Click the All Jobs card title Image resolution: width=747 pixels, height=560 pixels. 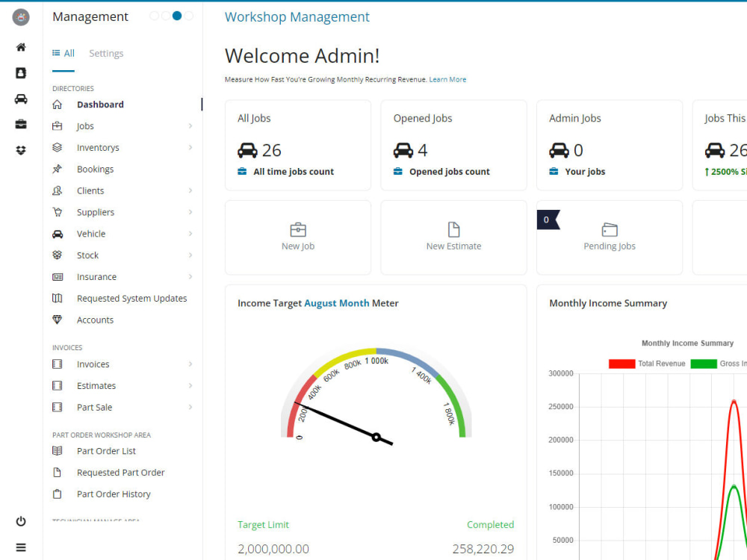[254, 118]
